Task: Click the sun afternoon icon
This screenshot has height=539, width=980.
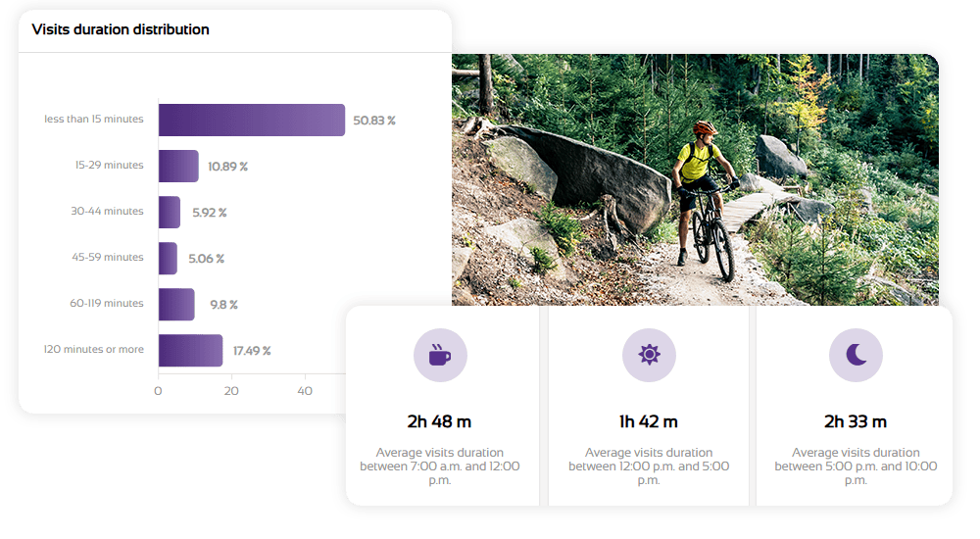Action: click(649, 355)
